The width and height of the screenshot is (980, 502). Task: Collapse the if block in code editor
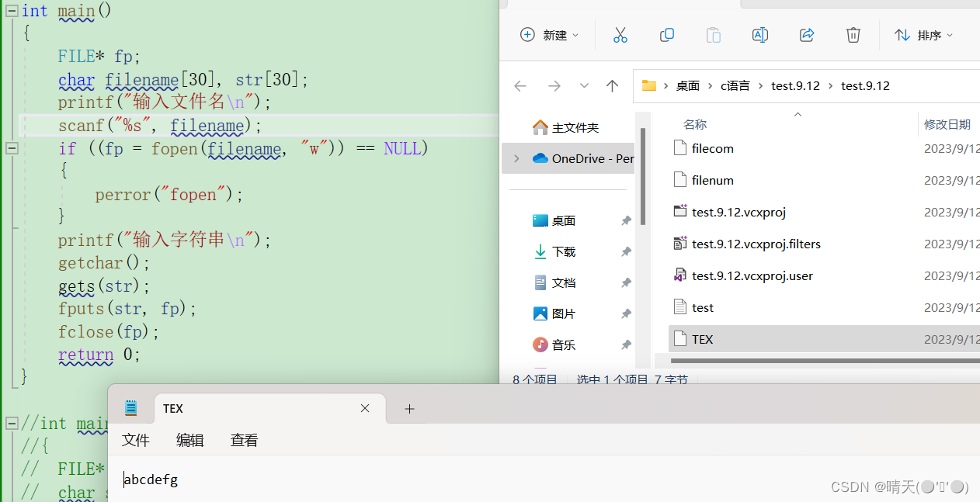pos(12,148)
